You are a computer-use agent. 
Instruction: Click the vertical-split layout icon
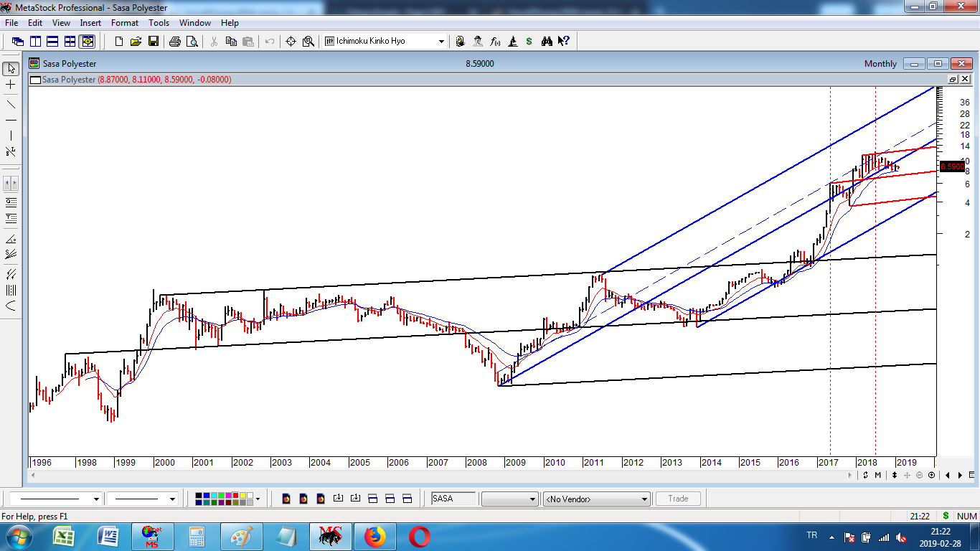[35, 42]
